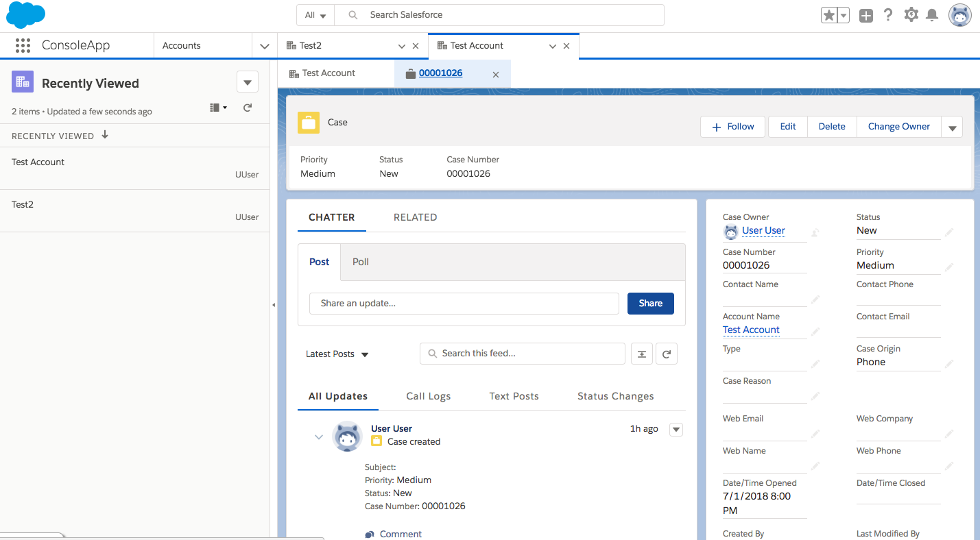Open the user profile avatar
980x540 pixels.
pyautogui.click(x=959, y=15)
